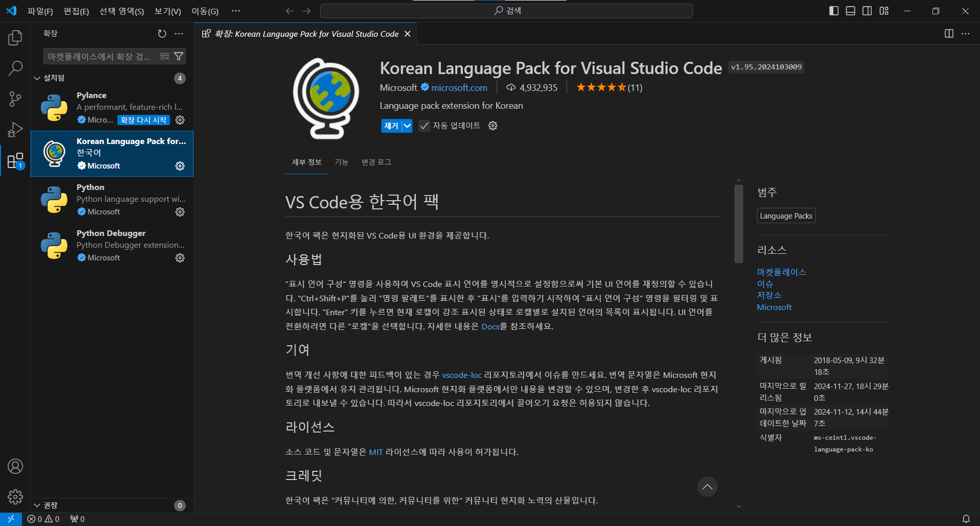Screen dimensions: 980x526
Task: Clear extension search results icon
Action: pos(164,56)
